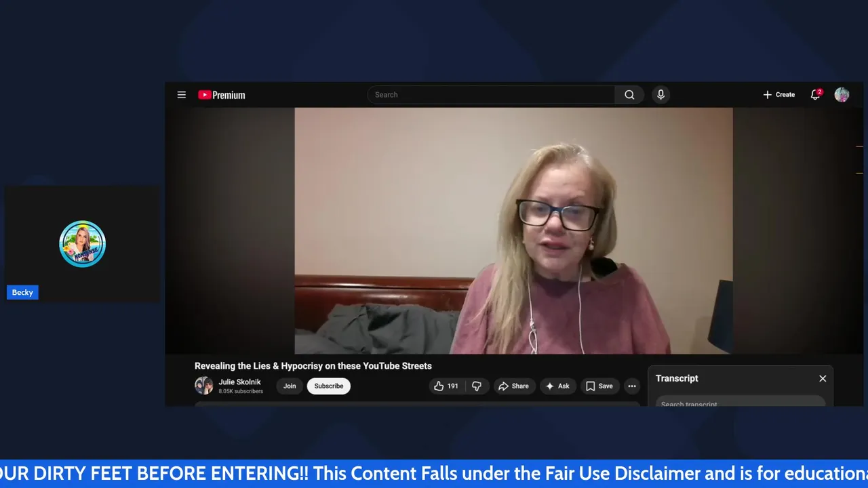
Task: Open the YouTube hamburger guide menu
Action: (x=181, y=95)
